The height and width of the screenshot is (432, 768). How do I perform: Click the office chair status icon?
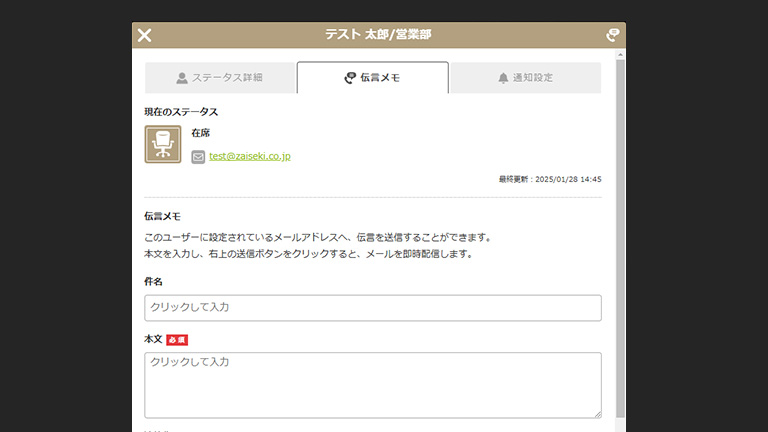point(162,144)
